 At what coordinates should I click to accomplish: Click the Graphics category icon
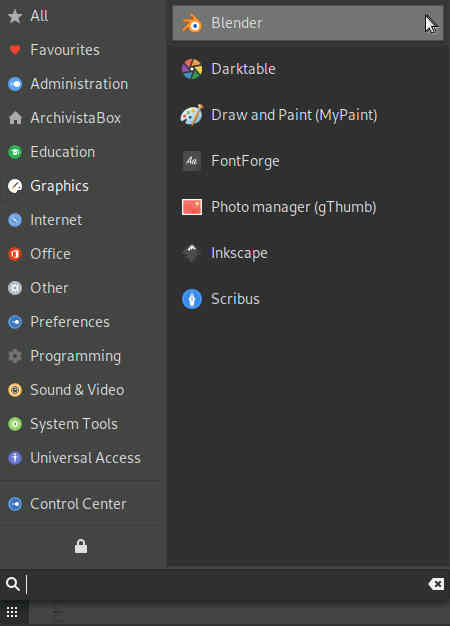click(15, 186)
